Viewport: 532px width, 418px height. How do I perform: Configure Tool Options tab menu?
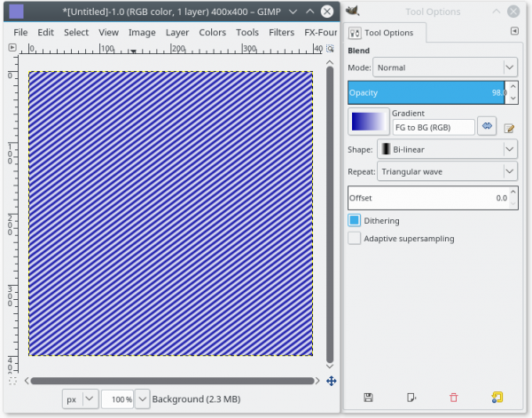click(514, 31)
